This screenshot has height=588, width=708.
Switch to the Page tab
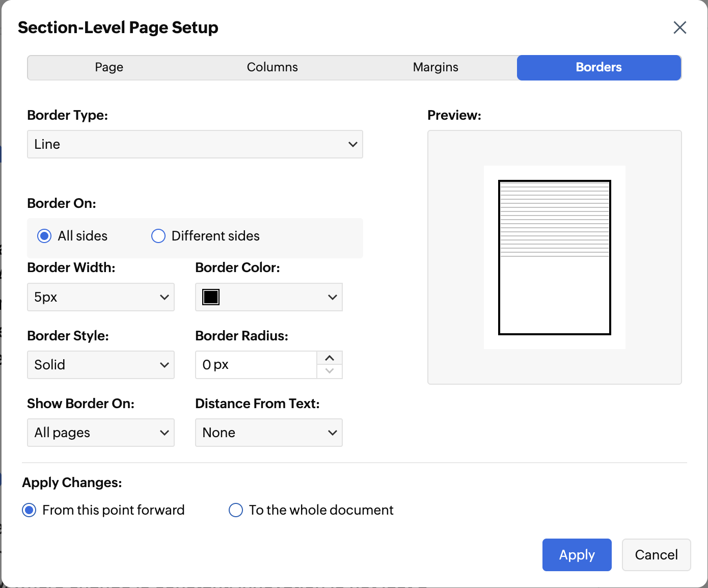[x=109, y=67]
